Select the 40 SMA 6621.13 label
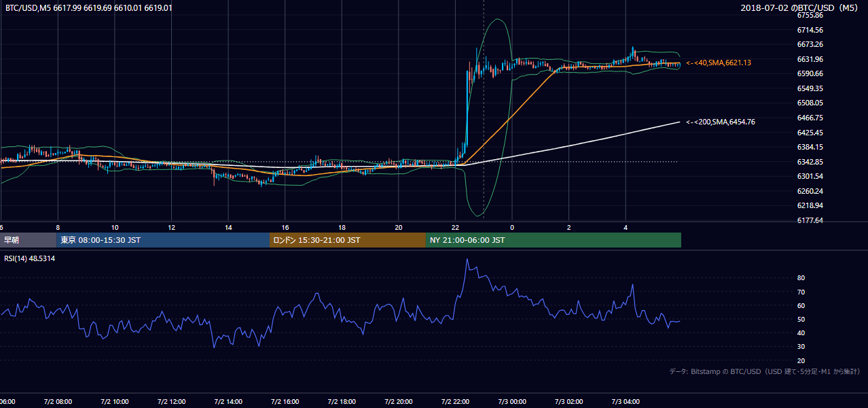Image resolution: width=868 pixels, height=408 pixels. pos(719,63)
